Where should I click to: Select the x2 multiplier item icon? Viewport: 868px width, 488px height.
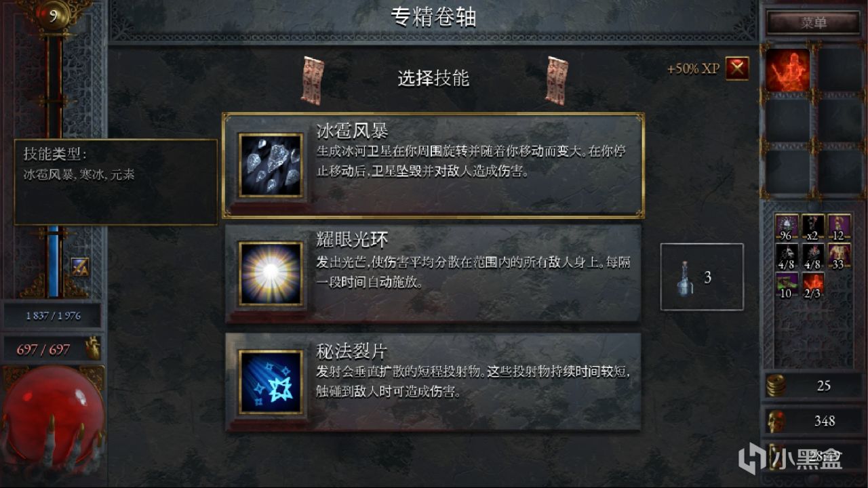[x=813, y=226]
